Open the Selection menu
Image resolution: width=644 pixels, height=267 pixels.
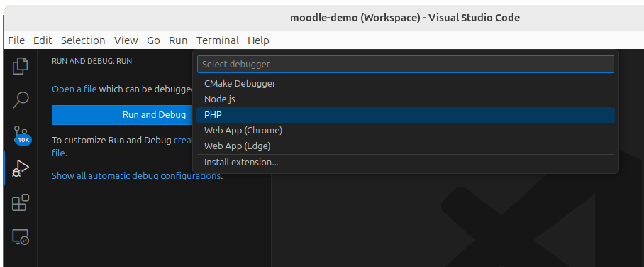(x=83, y=40)
